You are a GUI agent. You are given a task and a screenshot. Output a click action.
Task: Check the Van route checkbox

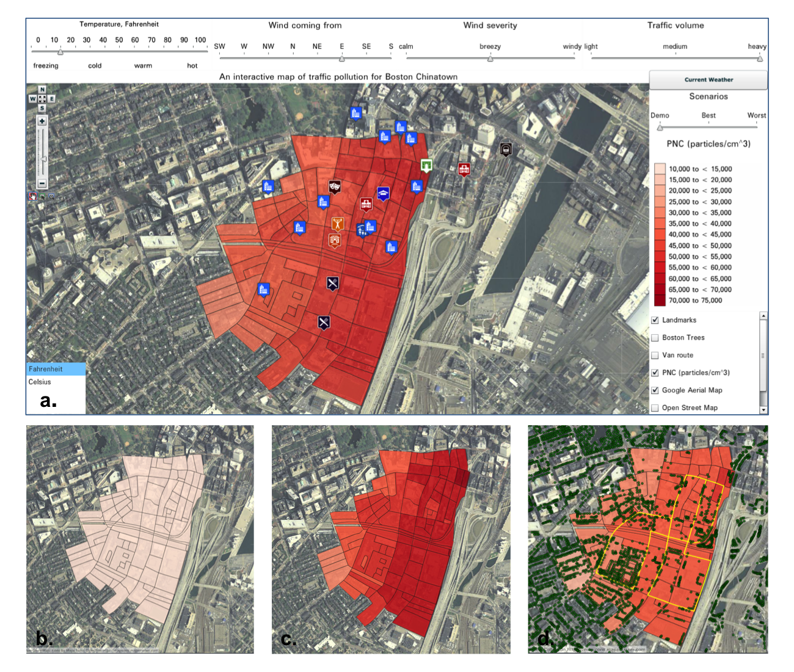click(x=655, y=355)
